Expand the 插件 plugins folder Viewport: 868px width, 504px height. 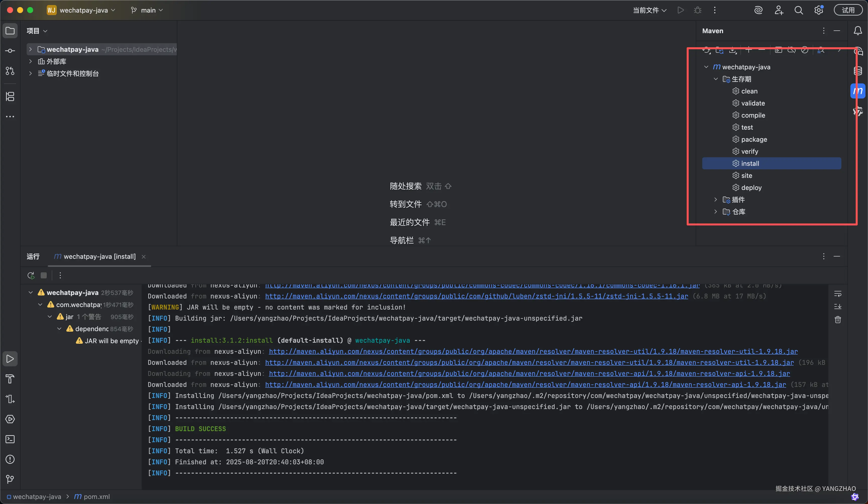716,199
